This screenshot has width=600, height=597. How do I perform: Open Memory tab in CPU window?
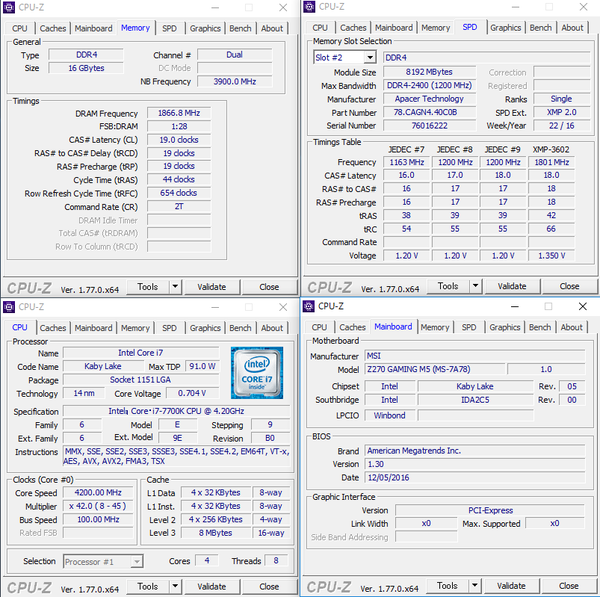pyautogui.click(x=135, y=328)
